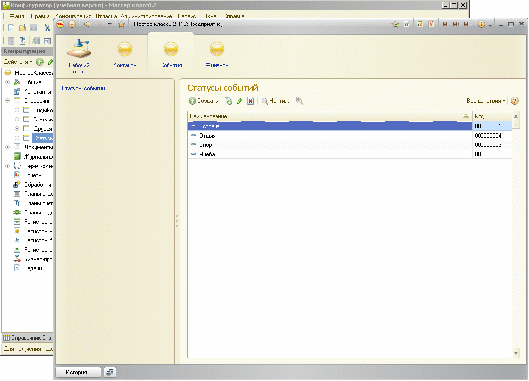529x381 pixels.
Task: Open Файл menu in Configurator window
Action: (x=17, y=16)
